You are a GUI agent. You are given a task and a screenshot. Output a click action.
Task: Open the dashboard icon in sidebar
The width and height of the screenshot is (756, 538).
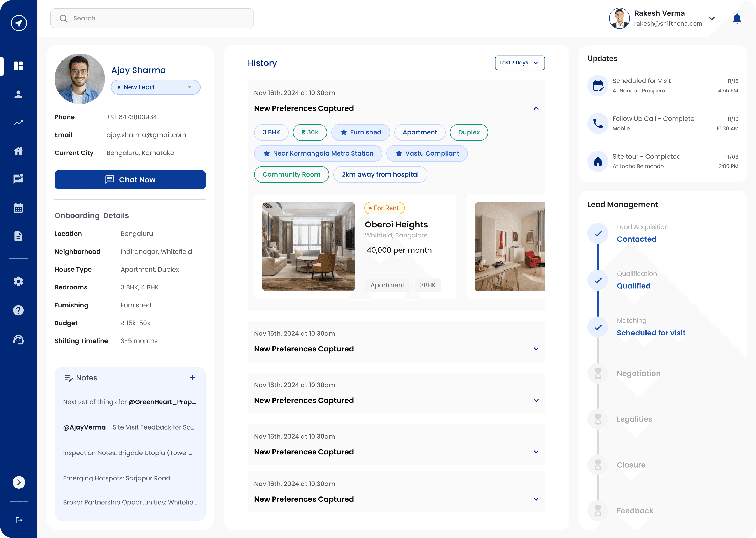[x=19, y=66]
